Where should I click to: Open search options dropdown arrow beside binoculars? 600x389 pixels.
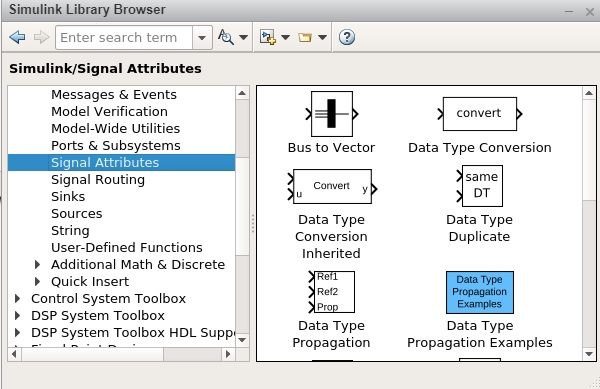tap(243, 37)
